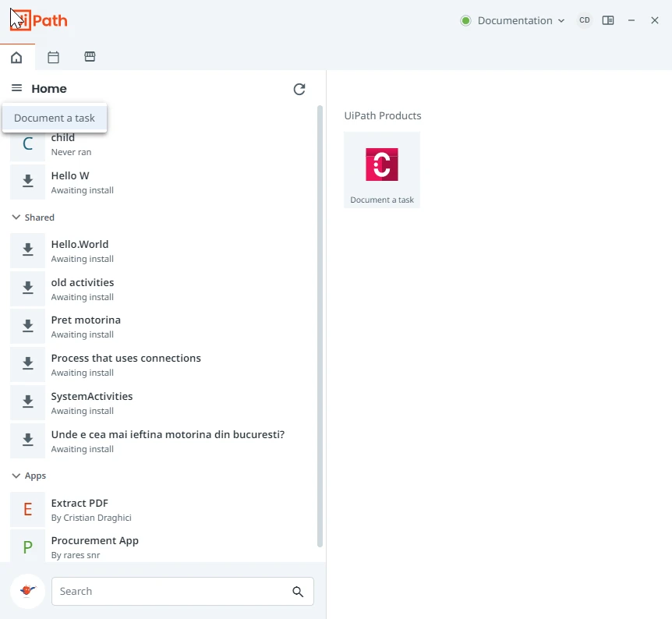Click the process list scrollbar
672x619 pixels.
click(x=320, y=326)
